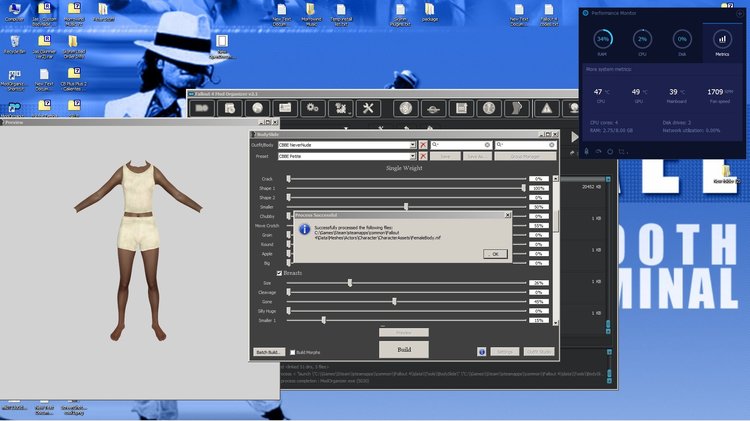Click the Preview button above Build
Screen dimensions: 750x421
pos(404,332)
